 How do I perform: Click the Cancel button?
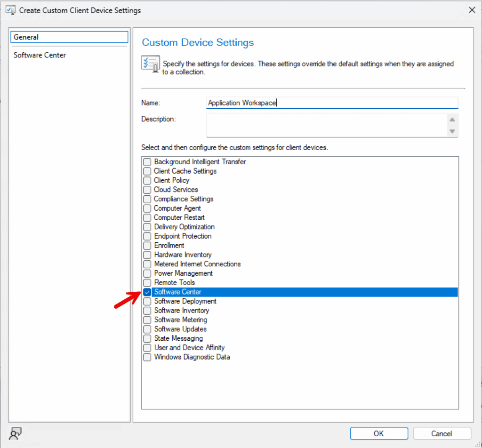click(x=442, y=433)
